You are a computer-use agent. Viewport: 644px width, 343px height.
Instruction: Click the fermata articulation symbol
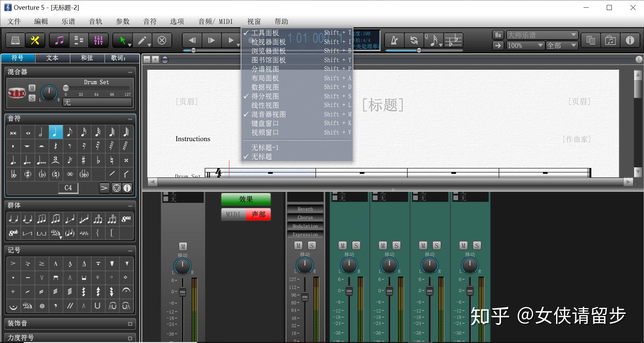pos(126,291)
